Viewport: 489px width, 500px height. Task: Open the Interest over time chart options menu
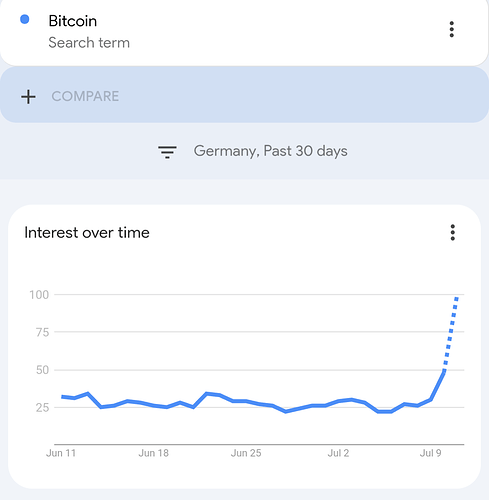[x=452, y=232]
